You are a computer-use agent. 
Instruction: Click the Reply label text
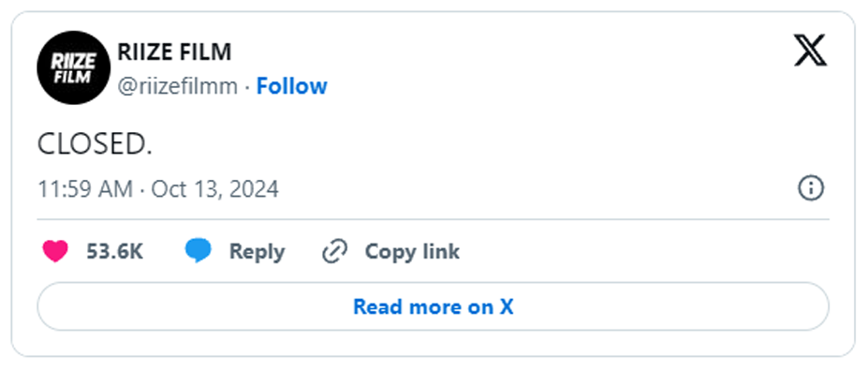(x=257, y=252)
